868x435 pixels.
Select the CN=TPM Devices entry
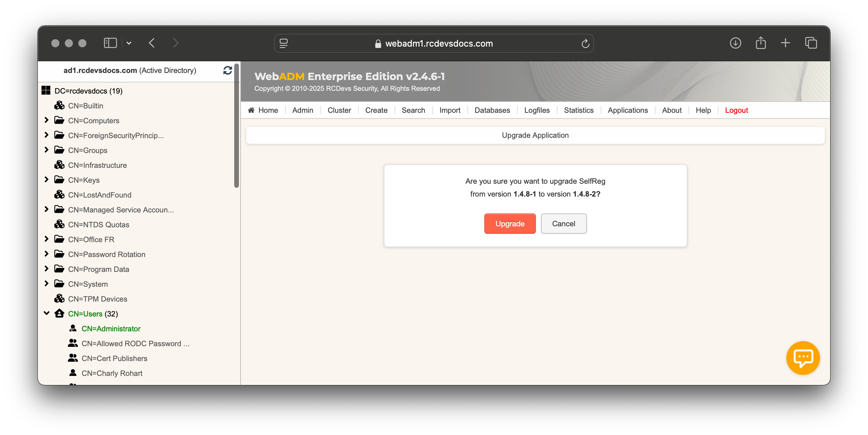98,299
